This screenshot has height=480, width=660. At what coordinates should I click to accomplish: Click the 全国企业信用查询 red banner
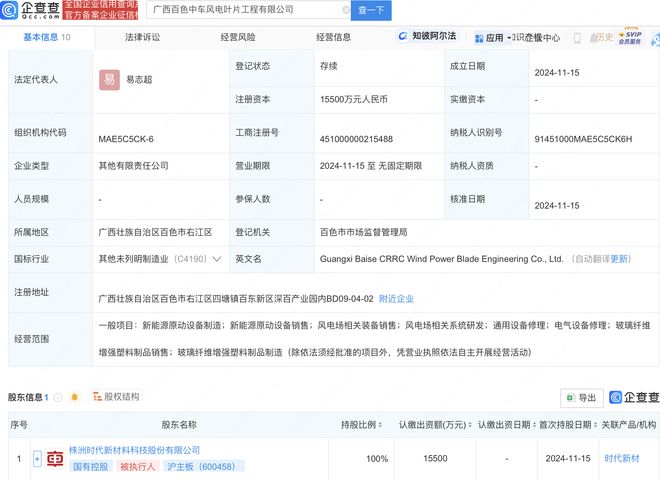101,10
